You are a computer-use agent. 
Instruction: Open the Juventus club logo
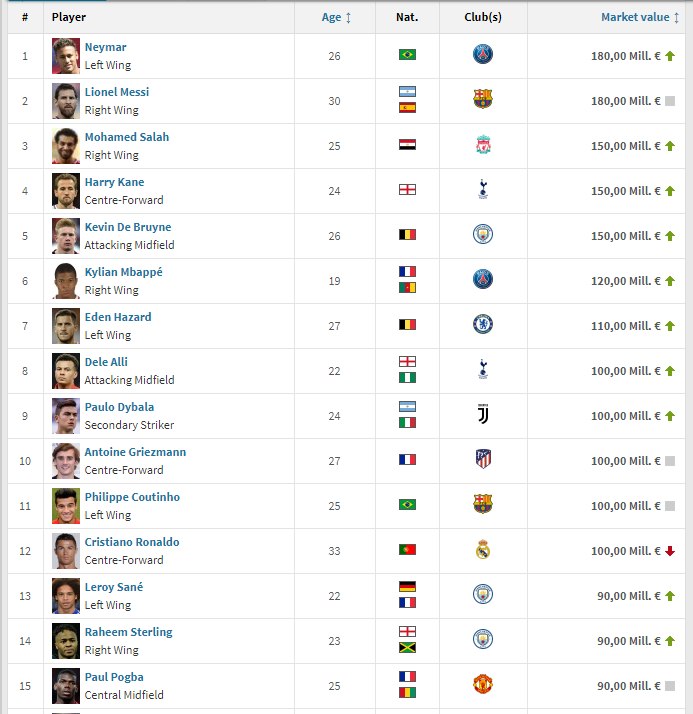point(483,414)
